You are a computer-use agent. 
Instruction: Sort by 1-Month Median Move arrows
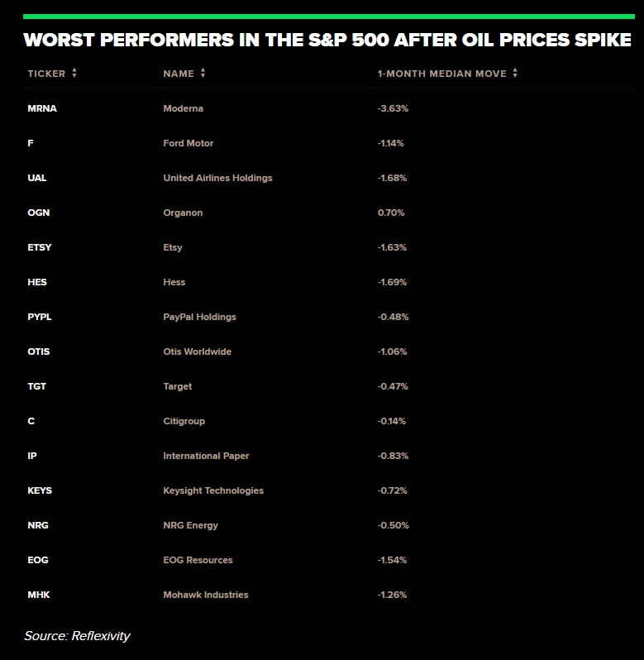515,73
